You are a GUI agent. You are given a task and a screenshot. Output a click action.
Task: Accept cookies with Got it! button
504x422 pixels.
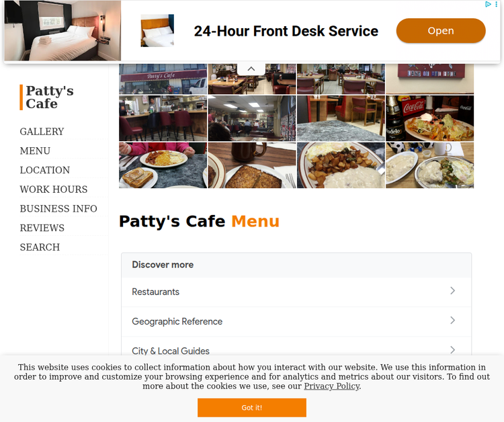click(252, 407)
